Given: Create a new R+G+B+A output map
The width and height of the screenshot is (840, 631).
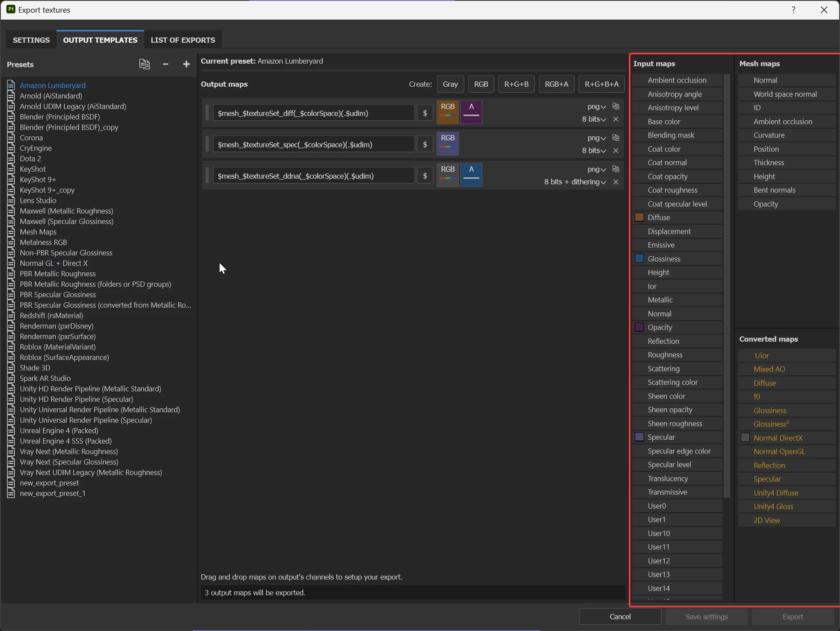Looking at the screenshot, I should click(x=601, y=84).
